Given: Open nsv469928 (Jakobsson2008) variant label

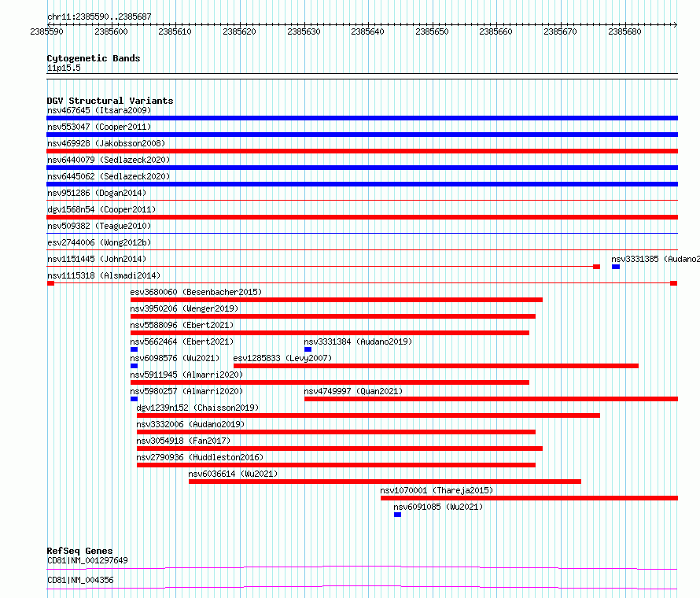Looking at the screenshot, I should [106, 143].
